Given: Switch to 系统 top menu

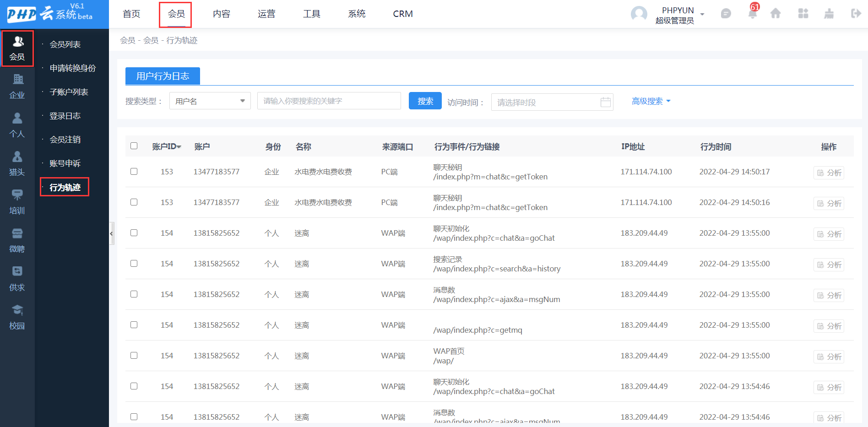Looking at the screenshot, I should click(357, 14).
